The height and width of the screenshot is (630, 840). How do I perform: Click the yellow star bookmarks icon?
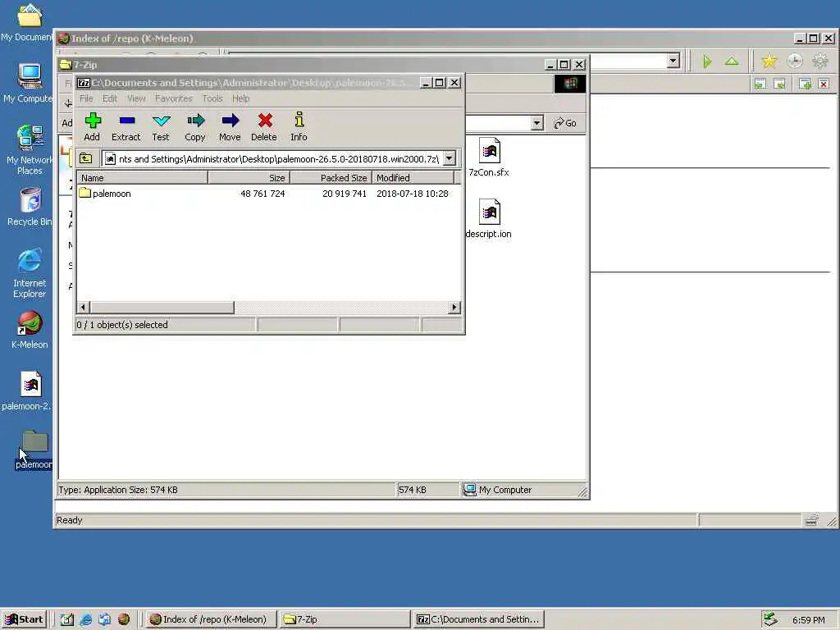769,61
